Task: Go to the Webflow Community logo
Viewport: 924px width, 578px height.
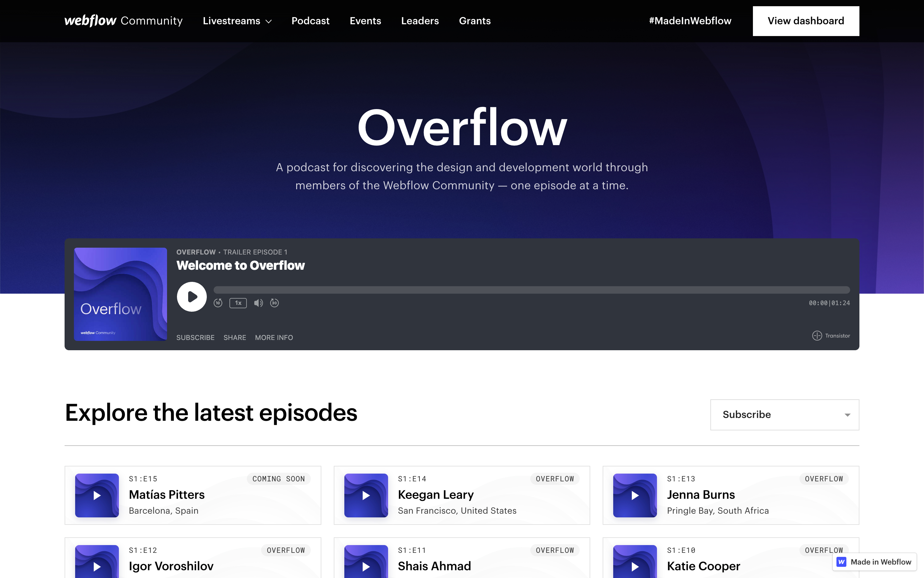Action: tap(123, 21)
